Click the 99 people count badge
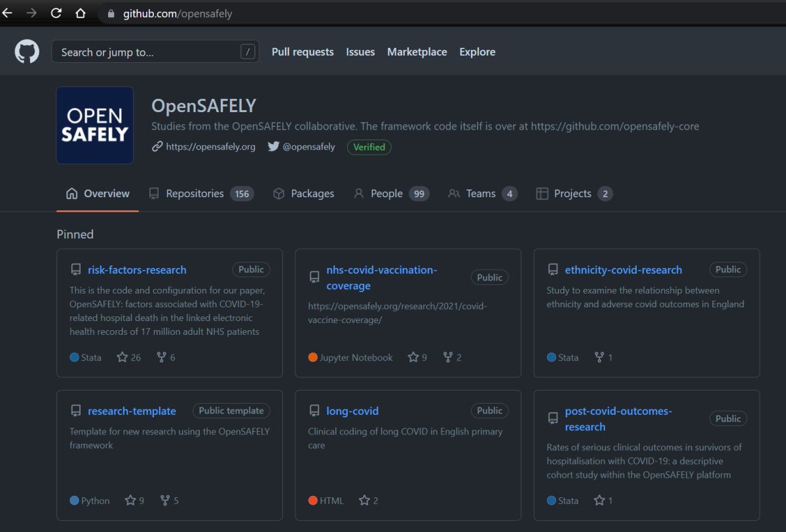Viewport: 786px width, 532px height. (419, 193)
